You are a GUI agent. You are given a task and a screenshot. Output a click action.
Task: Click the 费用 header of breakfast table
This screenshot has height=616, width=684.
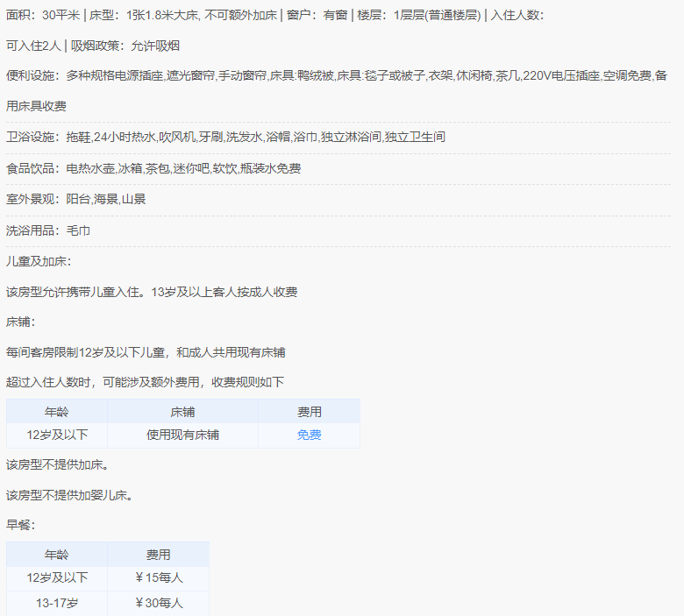[159, 555]
